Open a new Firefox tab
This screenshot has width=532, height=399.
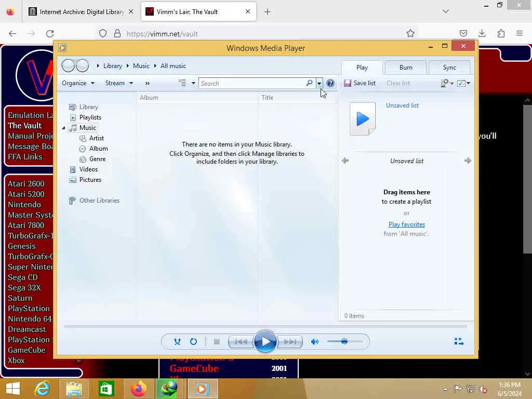click(x=267, y=12)
